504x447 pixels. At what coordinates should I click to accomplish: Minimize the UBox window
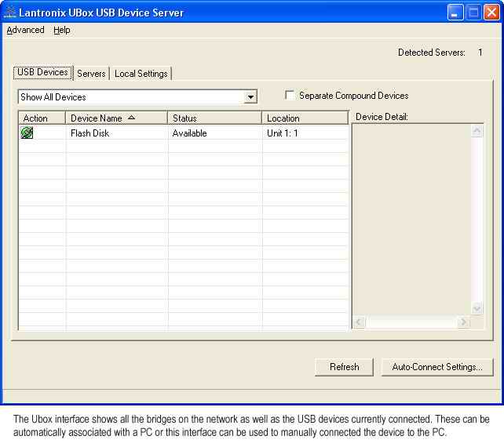(455, 13)
